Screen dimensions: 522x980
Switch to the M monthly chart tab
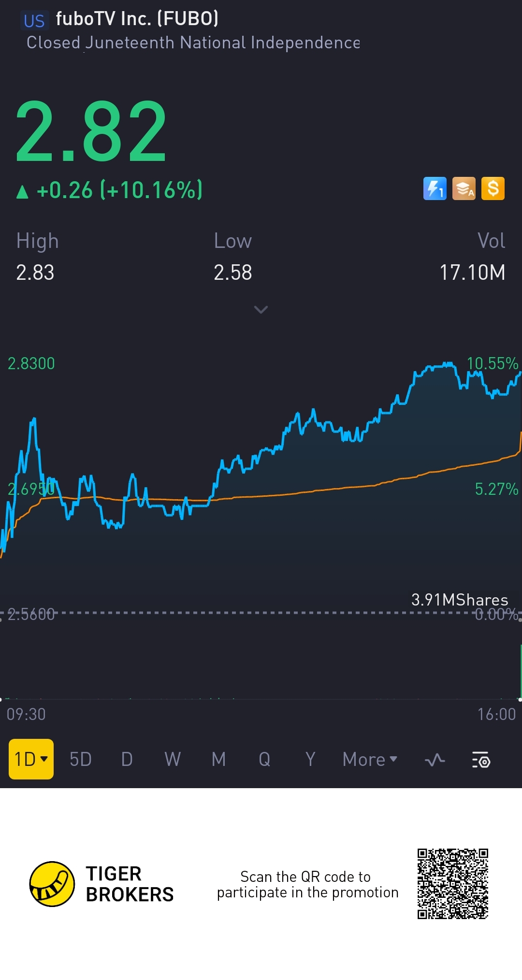click(218, 759)
